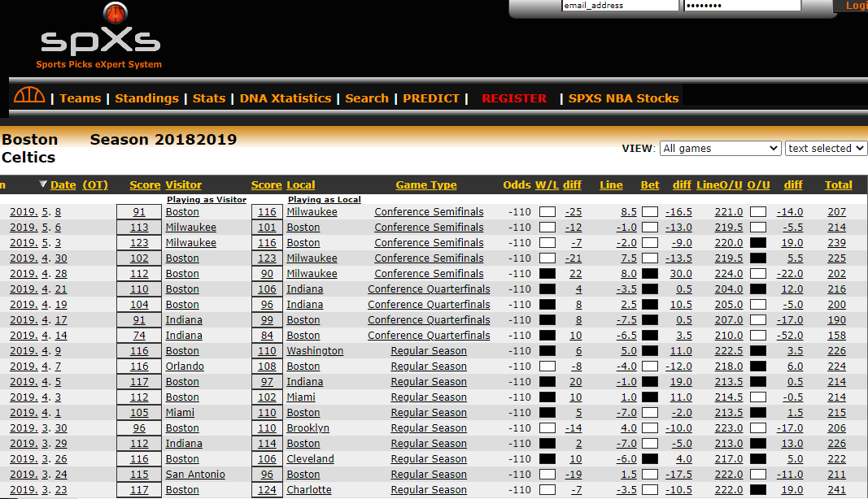
Task: Expand the text selected dropdown
Action: [x=826, y=149]
